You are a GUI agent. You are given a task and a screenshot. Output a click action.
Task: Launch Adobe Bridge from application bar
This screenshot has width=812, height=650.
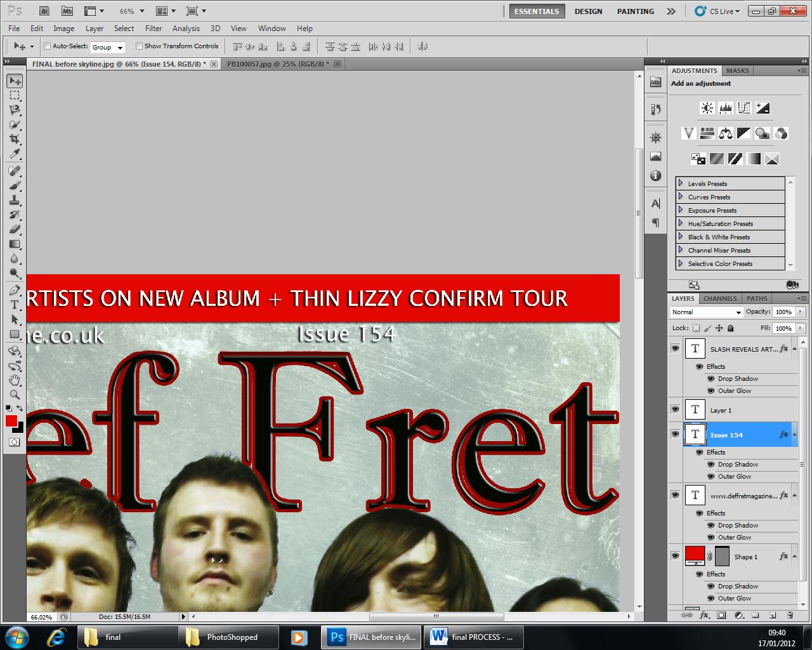click(x=44, y=11)
